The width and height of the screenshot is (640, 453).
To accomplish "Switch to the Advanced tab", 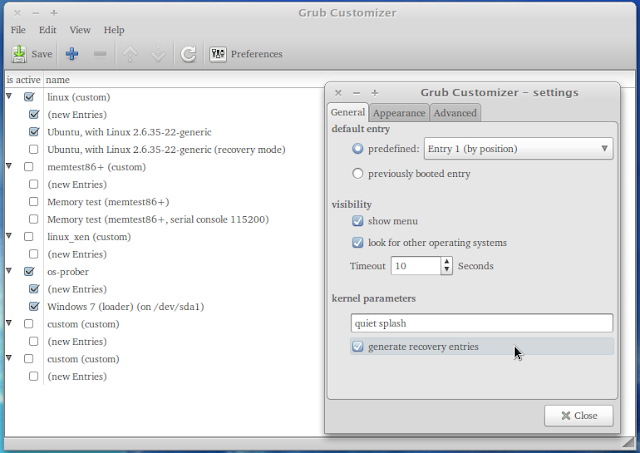I will click(x=455, y=113).
